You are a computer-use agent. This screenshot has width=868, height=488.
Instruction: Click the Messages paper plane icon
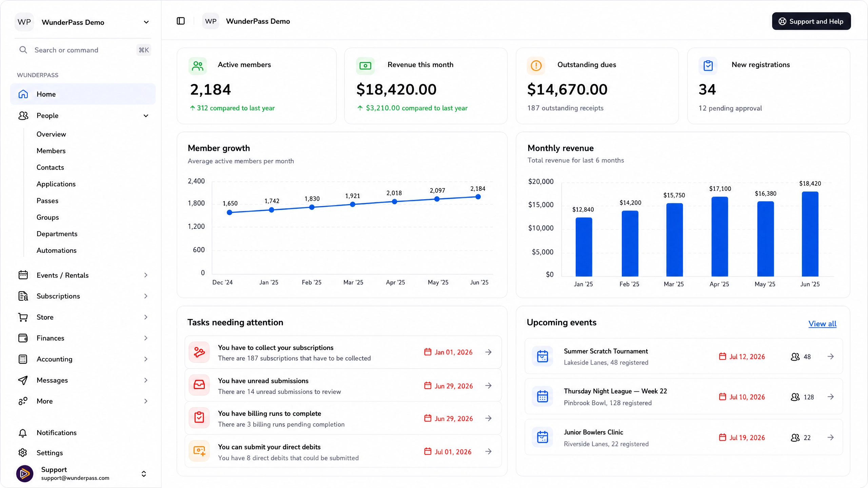click(23, 380)
